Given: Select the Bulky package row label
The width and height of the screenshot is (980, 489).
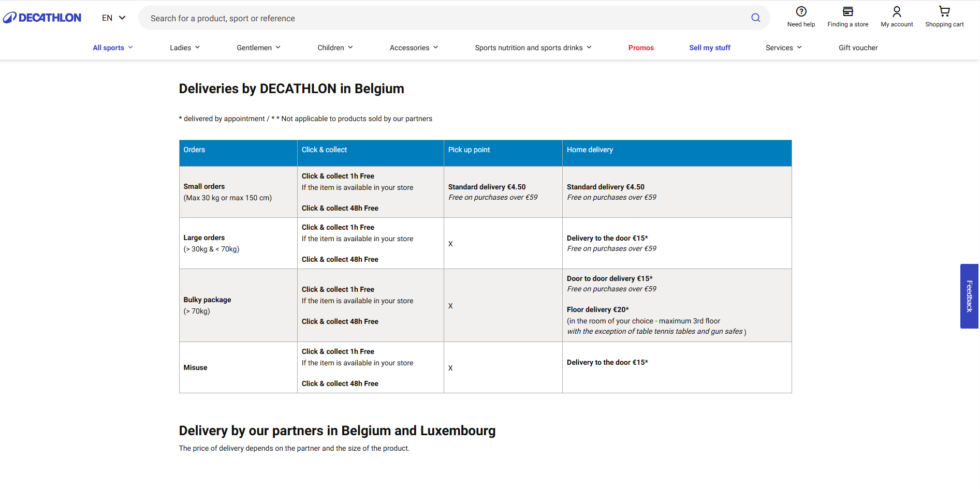Looking at the screenshot, I should [x=207, y=300].
